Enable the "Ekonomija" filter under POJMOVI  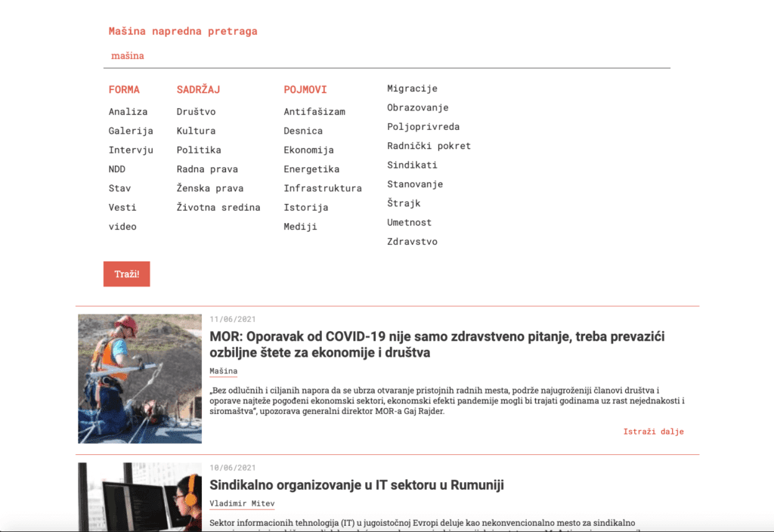(309, 150)
